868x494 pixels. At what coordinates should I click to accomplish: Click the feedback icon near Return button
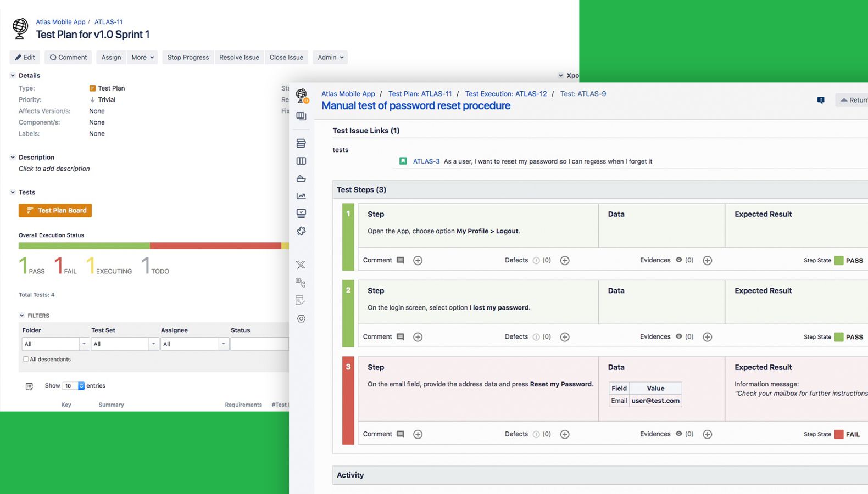click(820, 100)
